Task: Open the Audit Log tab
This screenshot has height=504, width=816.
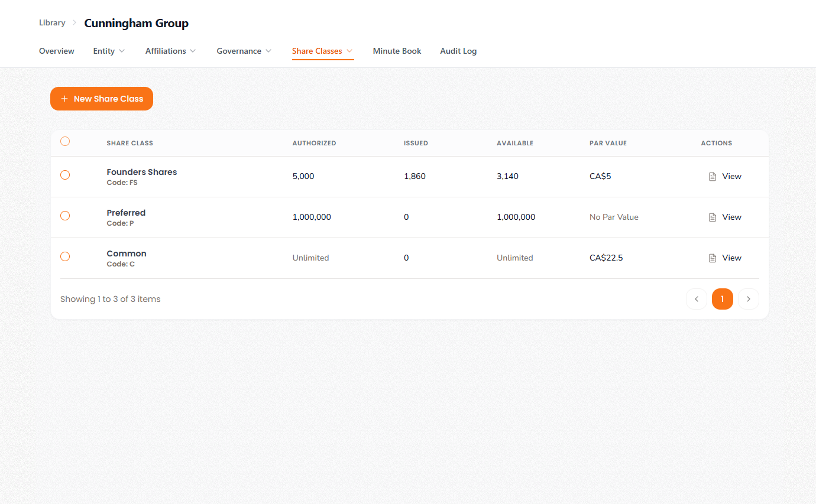Action: pos(458,51)
